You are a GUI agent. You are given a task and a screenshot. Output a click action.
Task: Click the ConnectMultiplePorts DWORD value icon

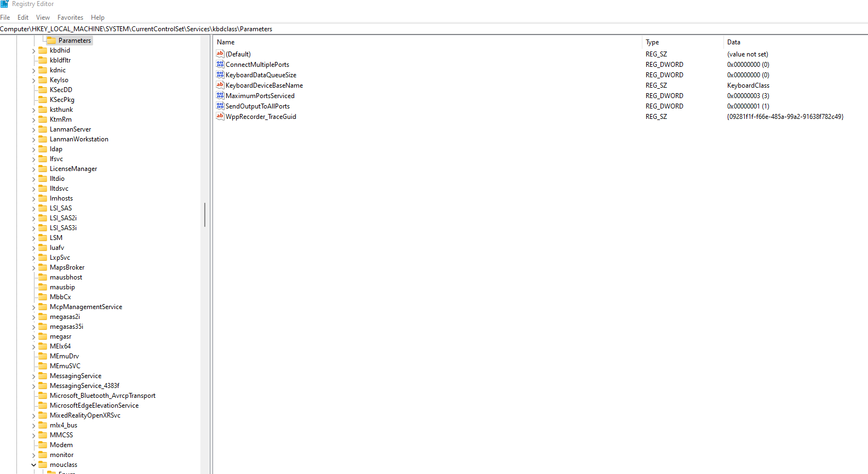220,65
